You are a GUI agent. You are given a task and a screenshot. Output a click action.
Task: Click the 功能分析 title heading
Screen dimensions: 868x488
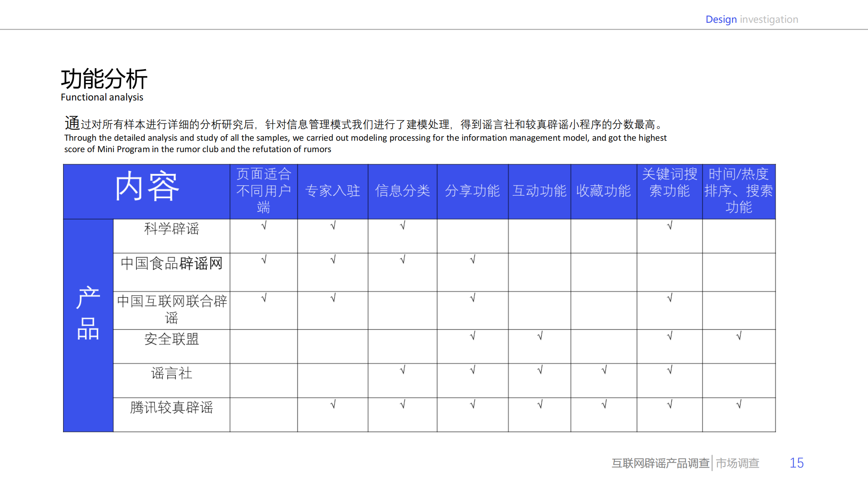[105, 79]
